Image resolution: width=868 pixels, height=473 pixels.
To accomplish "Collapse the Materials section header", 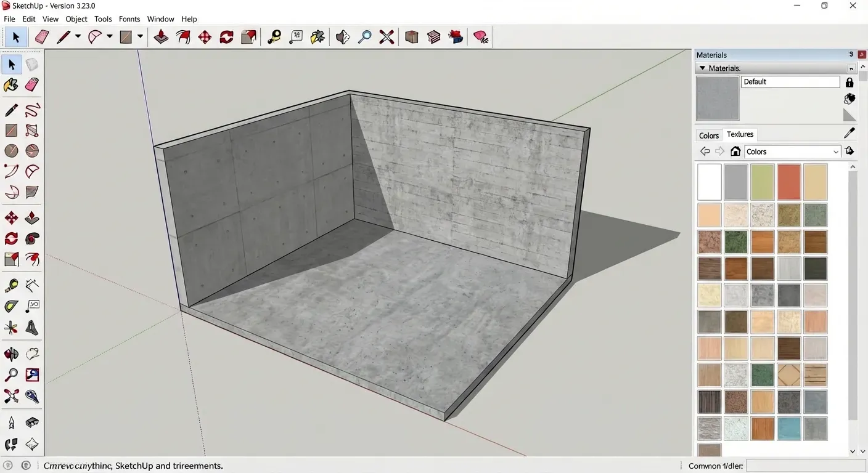I will coord(702,68).
